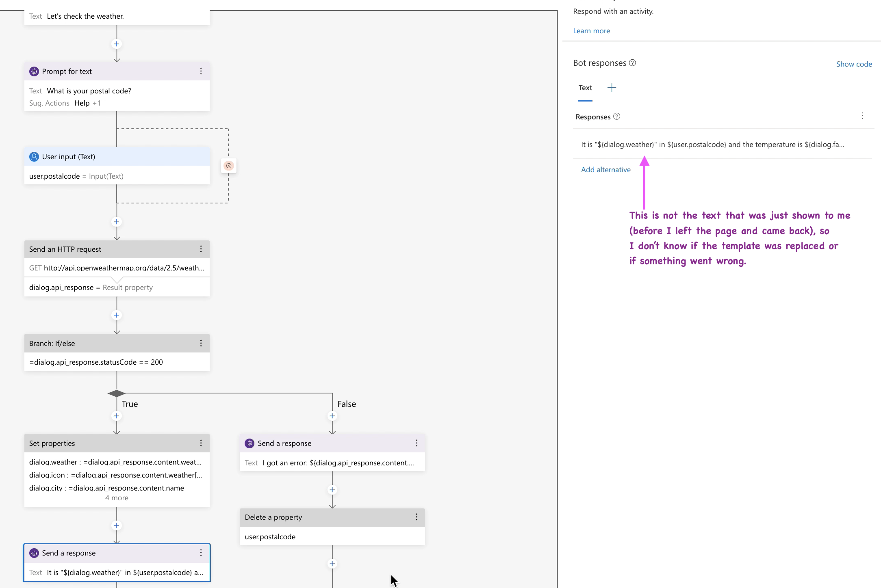The height and width of the screenshot is (588, 881).
Task: Open the Responses overflow menu
Action: click(862, 116)
